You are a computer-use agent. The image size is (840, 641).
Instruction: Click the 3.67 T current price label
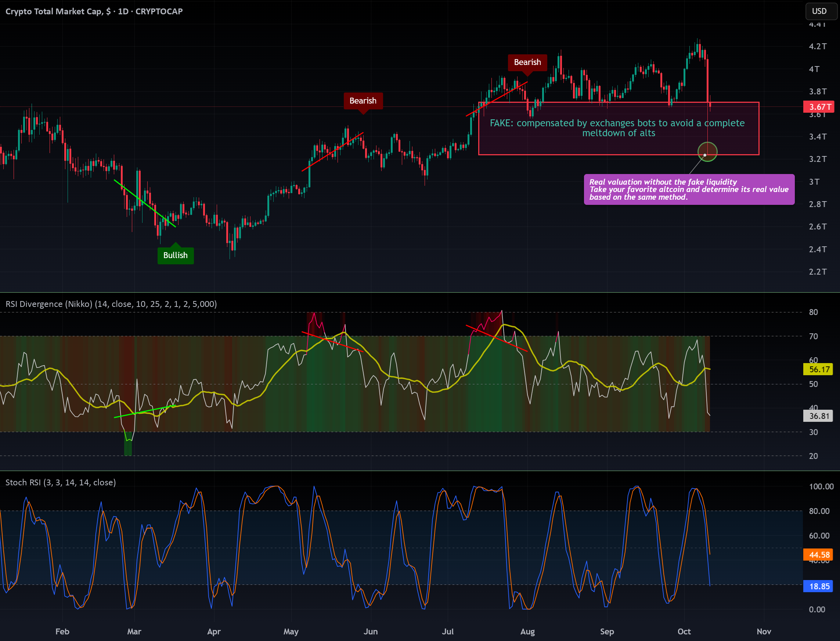[x=819, y=107]
